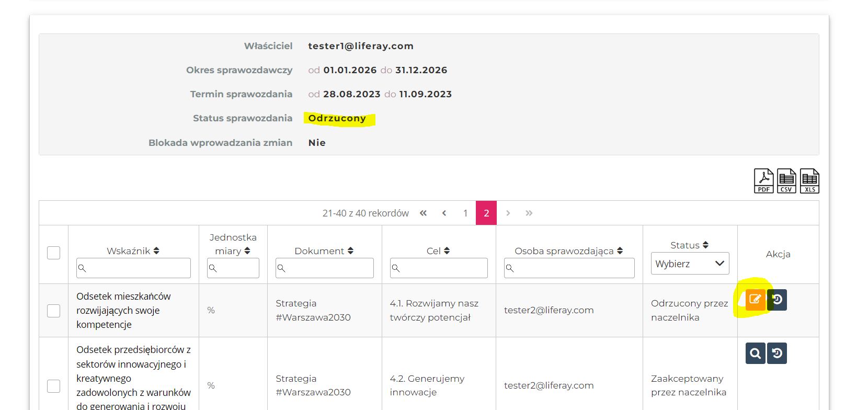The height and width of the screenshot is (410, 868).
Task: Select the active page 2 button
Action: (x=486, y=213)
